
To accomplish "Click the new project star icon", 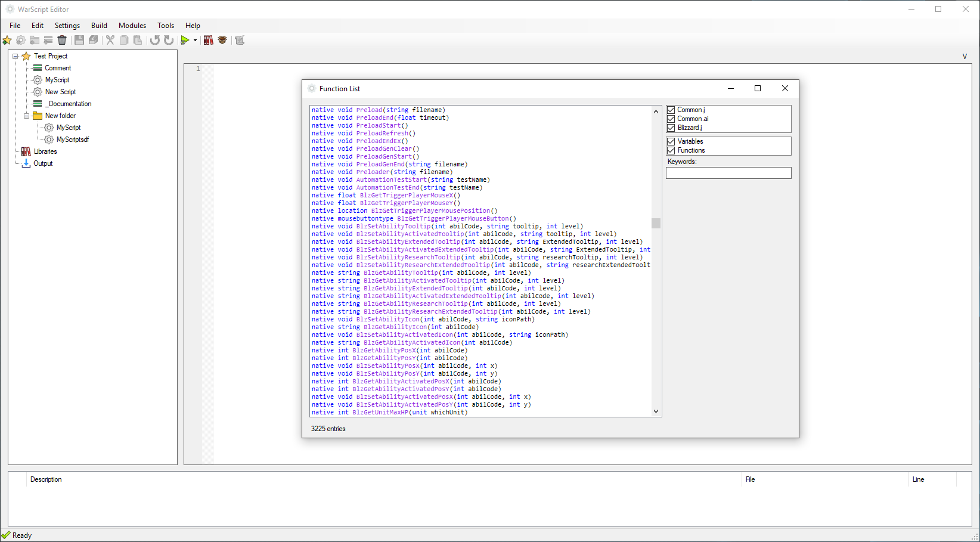I will tap(7, 40).
